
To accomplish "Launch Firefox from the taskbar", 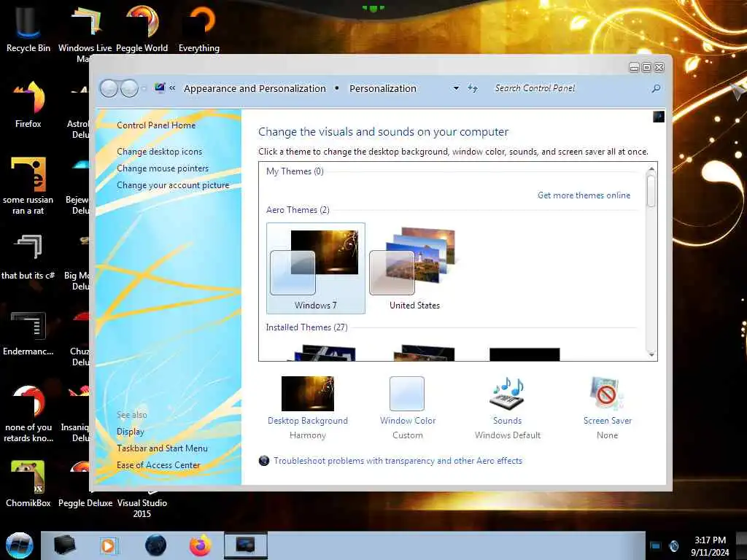I will coord(201,545).
